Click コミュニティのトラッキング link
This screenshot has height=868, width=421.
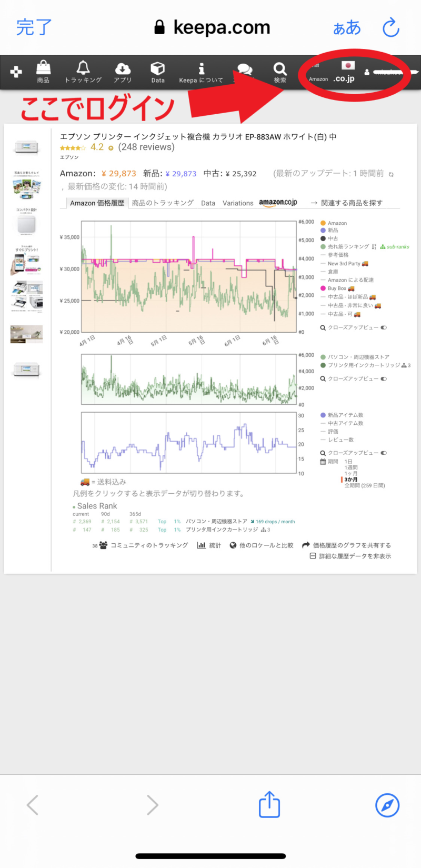(149, 545)
